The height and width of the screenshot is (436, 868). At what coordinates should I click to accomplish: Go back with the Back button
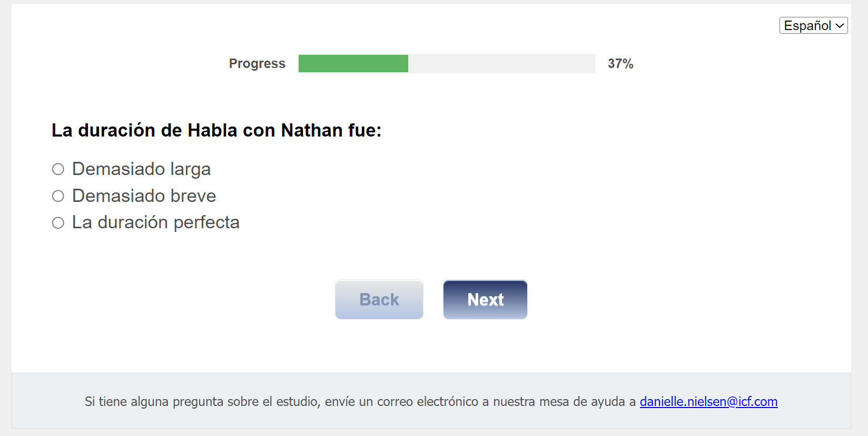tap(379, 299)
